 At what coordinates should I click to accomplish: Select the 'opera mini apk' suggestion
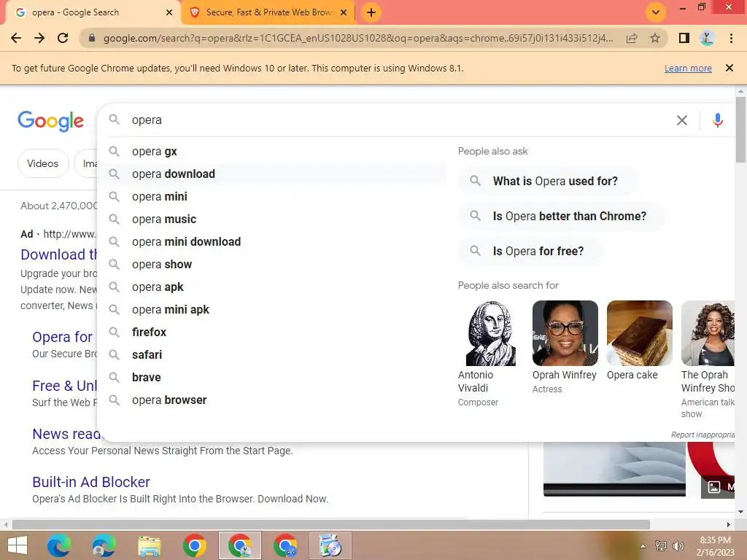[271, 309]
